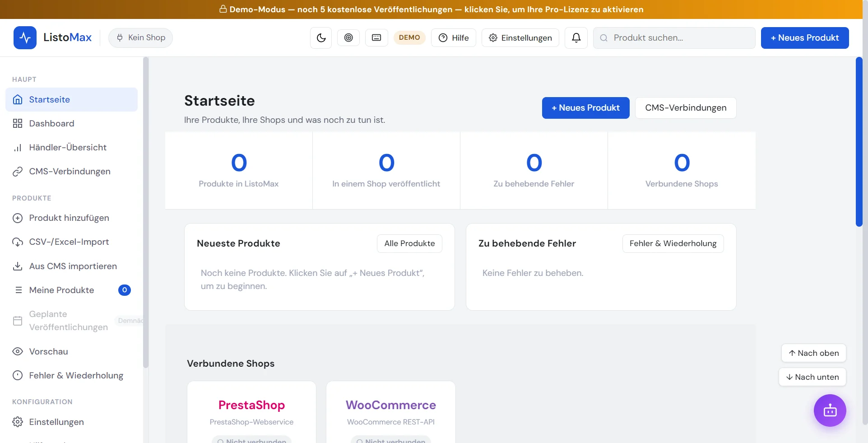
Task: Click the target focus icon in header
Action: [x=348, y=38]
